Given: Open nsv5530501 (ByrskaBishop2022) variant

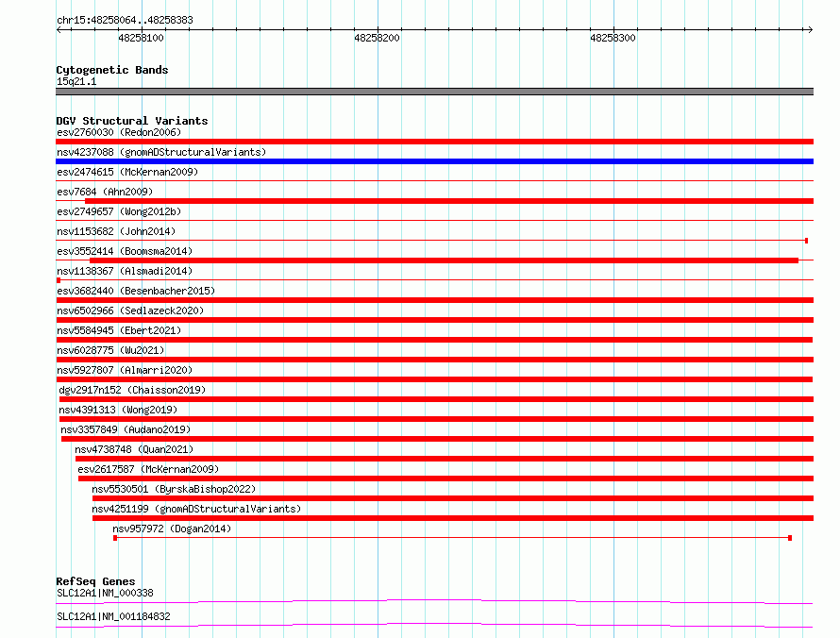Looking at the screenshot, I should coord(174,489).
